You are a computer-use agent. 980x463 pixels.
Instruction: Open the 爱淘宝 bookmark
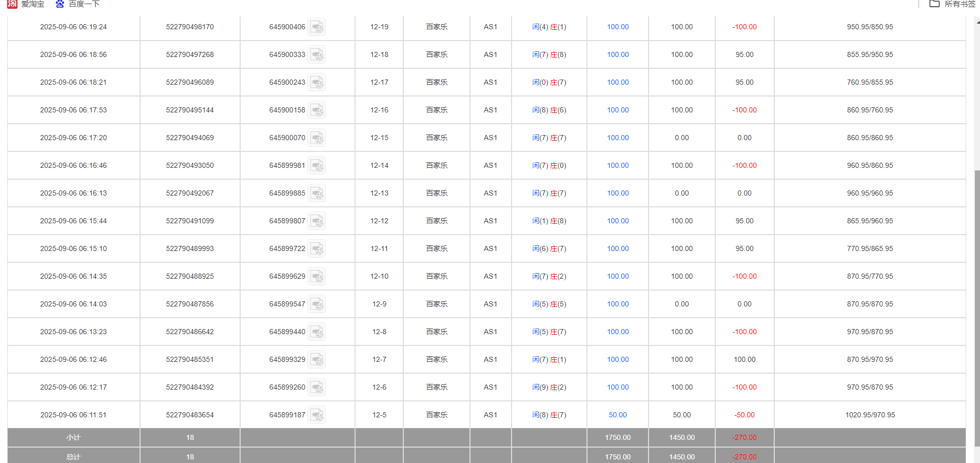[32, 4]
